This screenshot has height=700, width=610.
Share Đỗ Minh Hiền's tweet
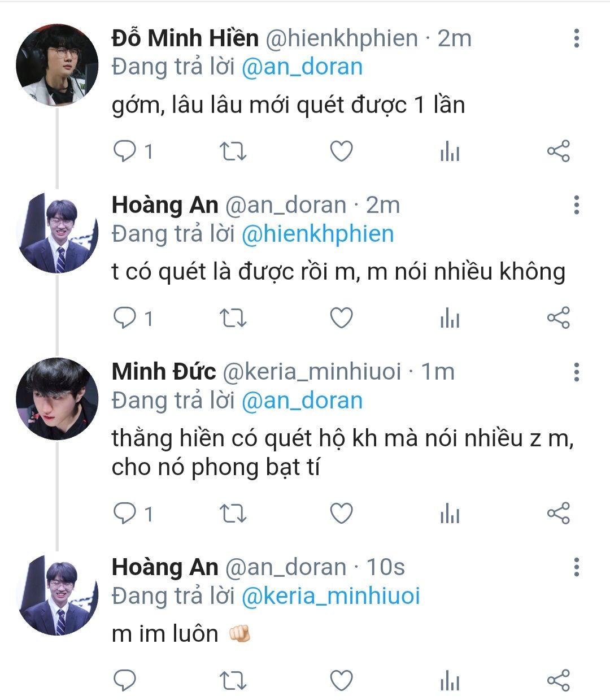click(558, 151)
